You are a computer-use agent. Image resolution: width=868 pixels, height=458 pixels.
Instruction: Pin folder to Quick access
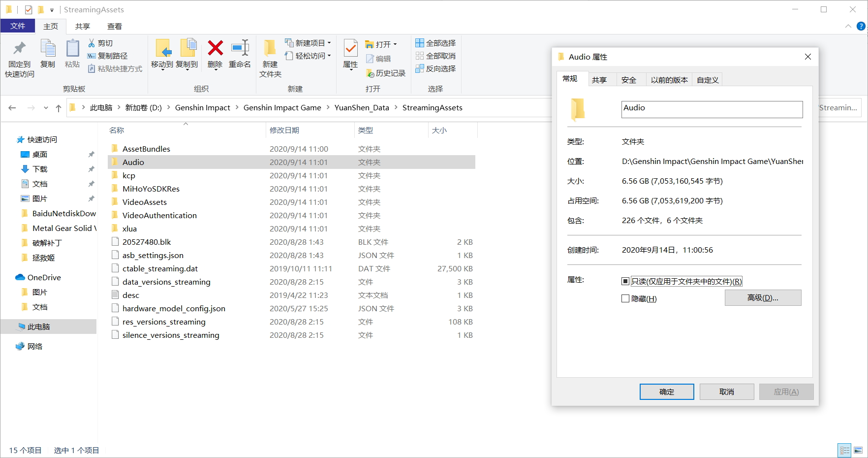pyautogui.click(x=20, y=58)
